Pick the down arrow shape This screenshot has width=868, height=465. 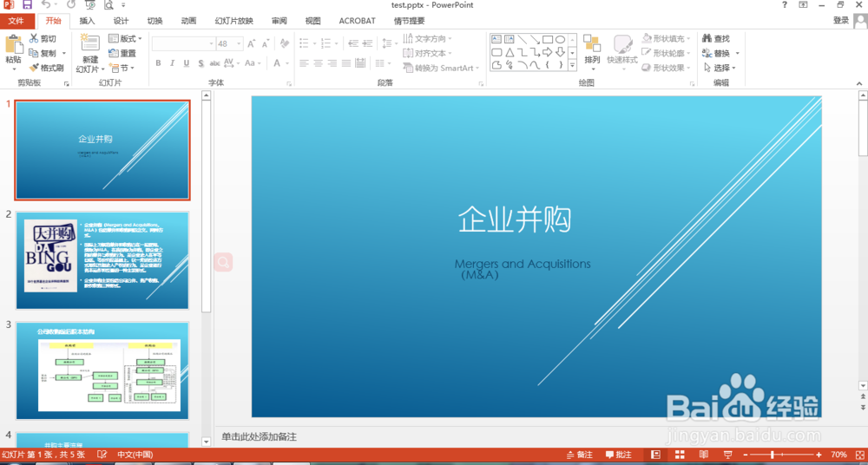pos(560,52)
